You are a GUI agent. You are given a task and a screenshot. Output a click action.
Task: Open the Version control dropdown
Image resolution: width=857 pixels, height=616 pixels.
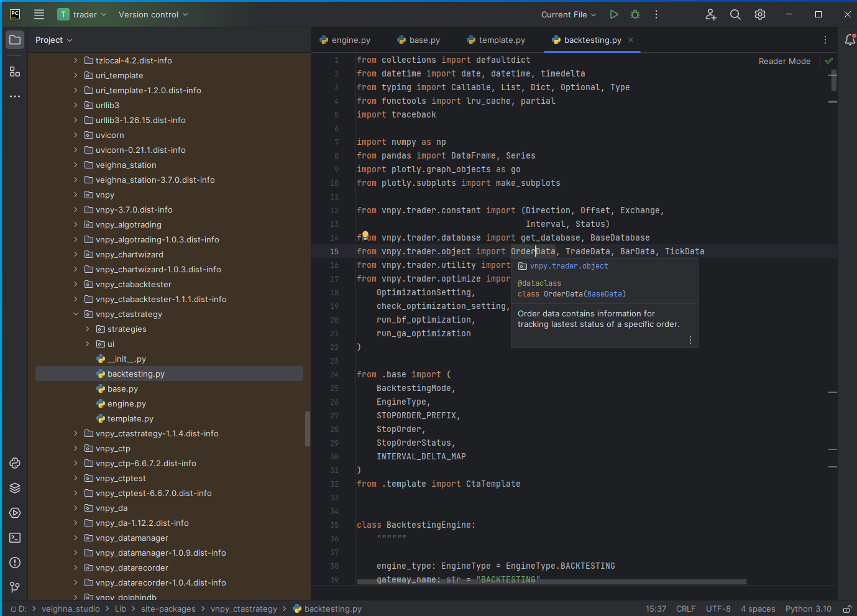point(153,14)
